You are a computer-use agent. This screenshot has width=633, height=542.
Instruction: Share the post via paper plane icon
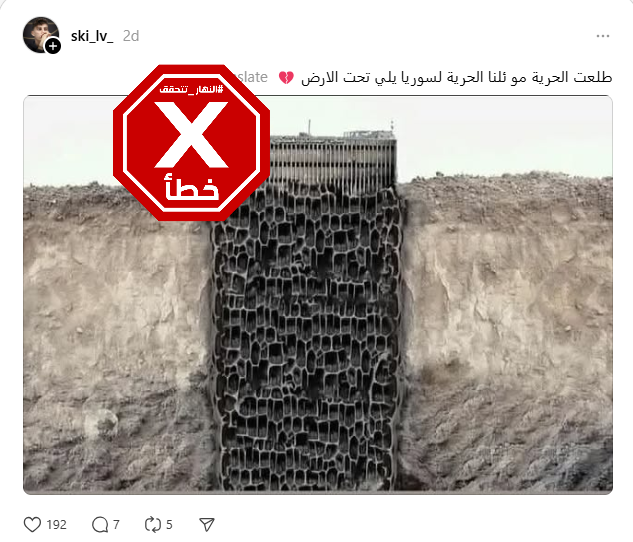tap(207, 524)
